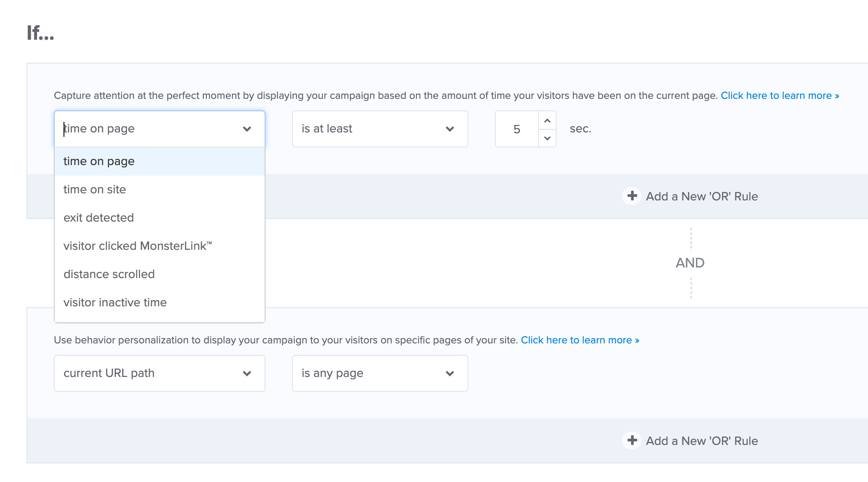Screen dimensions: 868x482
Task: Click plus icon in first 'OR' Rule row
Action: [x=632, y=196]
